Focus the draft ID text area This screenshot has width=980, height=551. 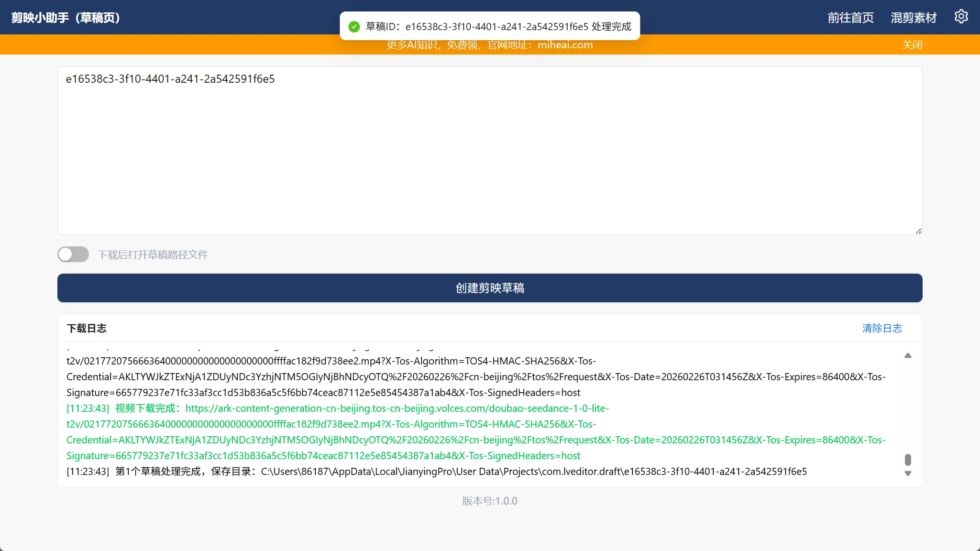point(490,150)
